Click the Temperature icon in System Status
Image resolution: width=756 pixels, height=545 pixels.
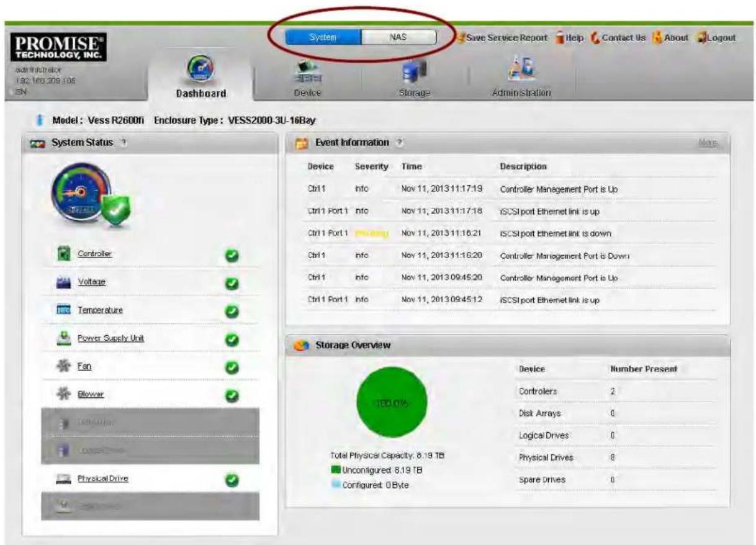tap(63, 309)
